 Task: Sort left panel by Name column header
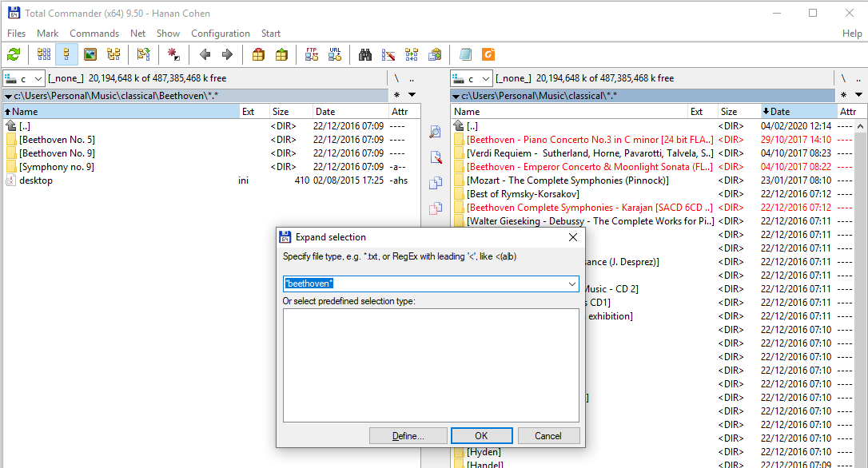(121, 112)
